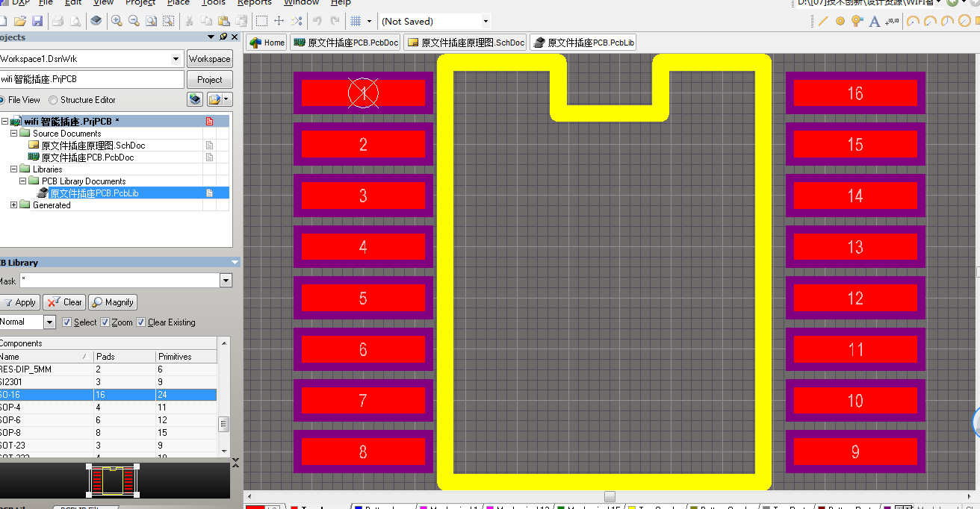Select 原文件插座PCB.PcbLib in project tree
Viewport: 980px width, 509px height.
click(94, 193)
